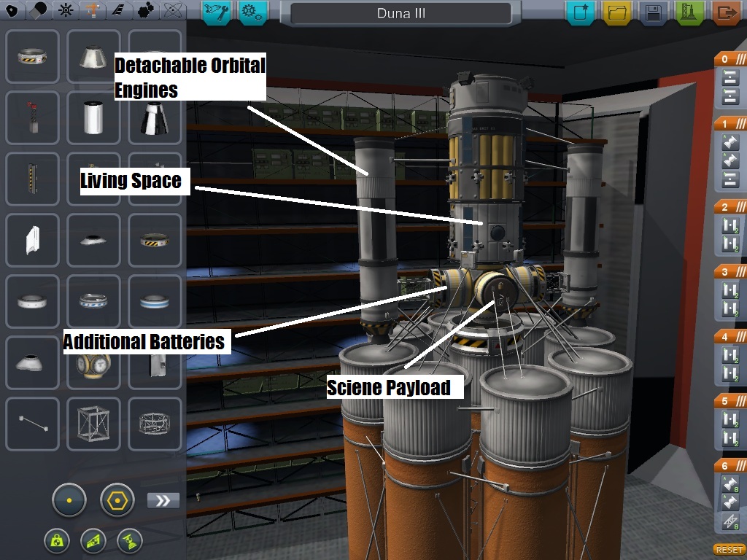Pick the cubic octagonal strut frame part
Viewport: 747px width, 560px height.
click(93, 424)
